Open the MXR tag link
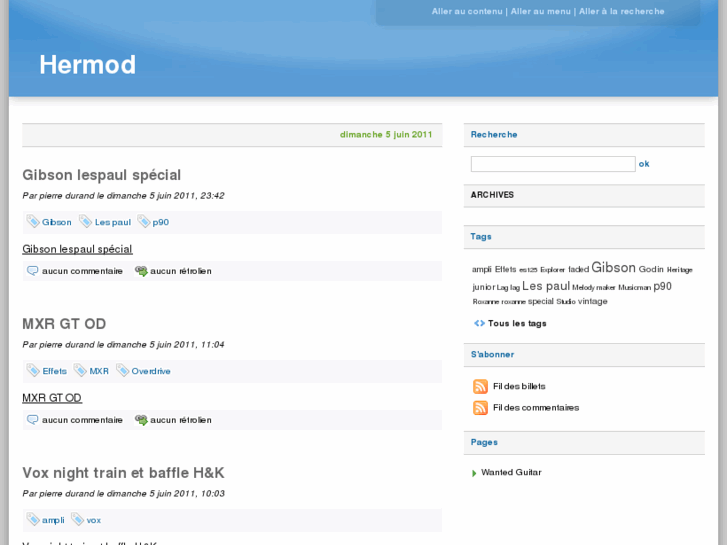 click(x=99, y=371)
